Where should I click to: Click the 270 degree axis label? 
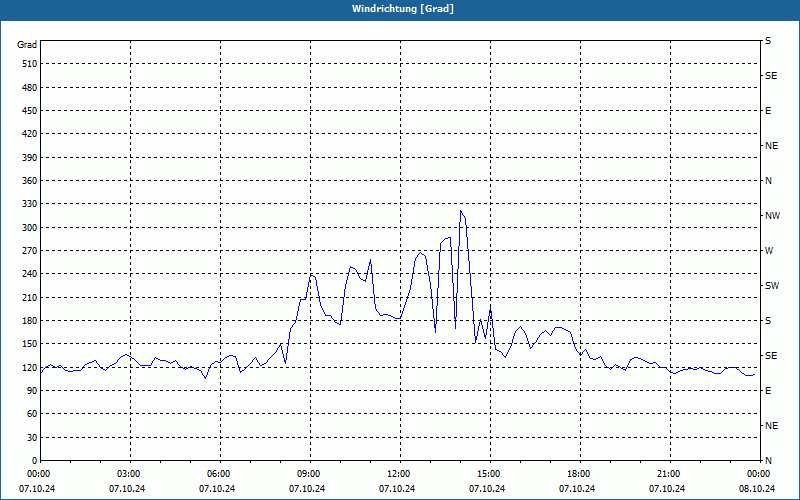(x=30, y=251)
